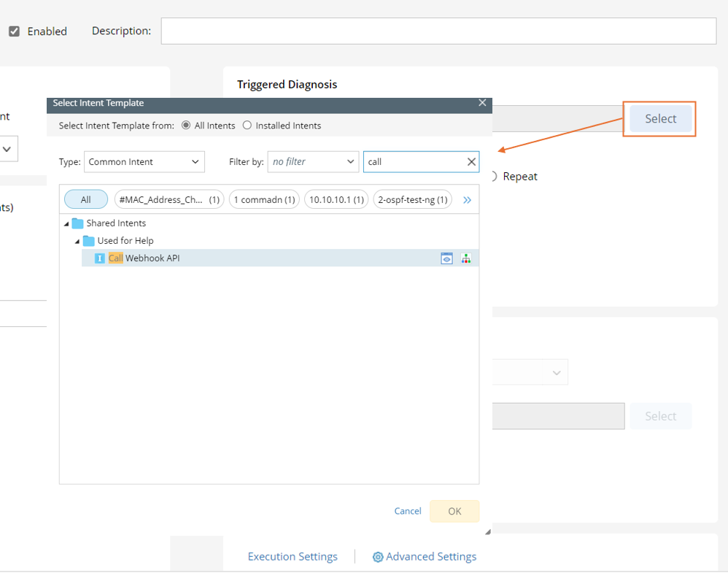
Task: Click the intent icon beside Call Webhook API
Action: pos(100,258)
